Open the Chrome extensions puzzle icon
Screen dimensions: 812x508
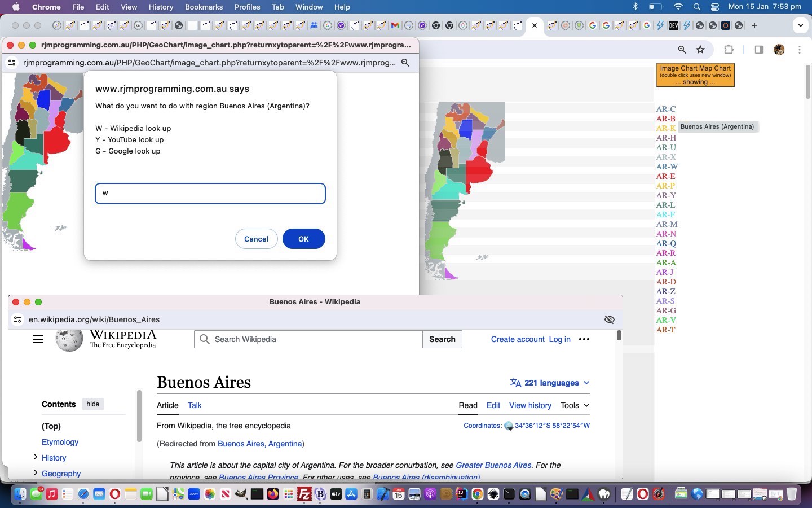pos(729,50)
